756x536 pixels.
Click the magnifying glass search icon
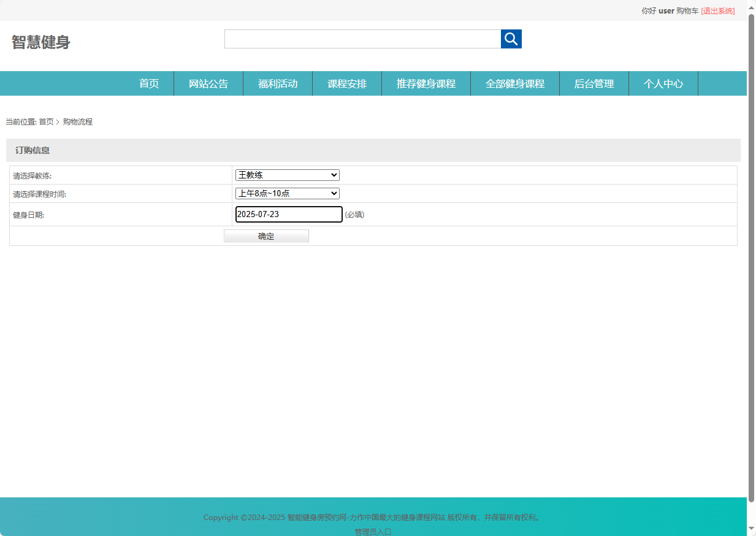pos(511,39)
